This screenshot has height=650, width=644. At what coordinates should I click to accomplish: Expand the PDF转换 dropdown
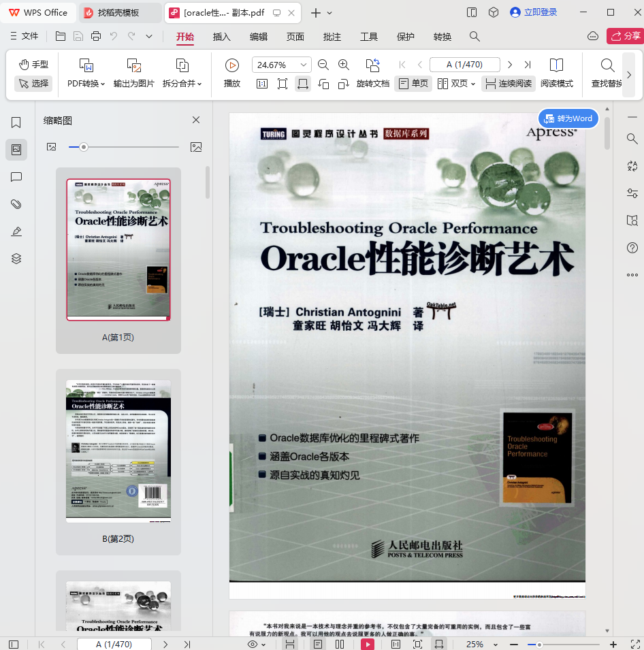(x=86, y=84)
